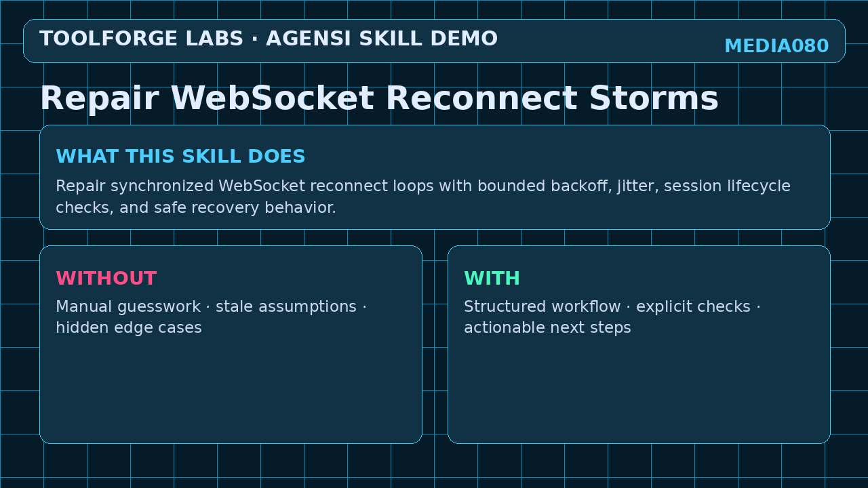Click the WITHOUT heading
Screen dimensions: 868x488
pos(106,279)
